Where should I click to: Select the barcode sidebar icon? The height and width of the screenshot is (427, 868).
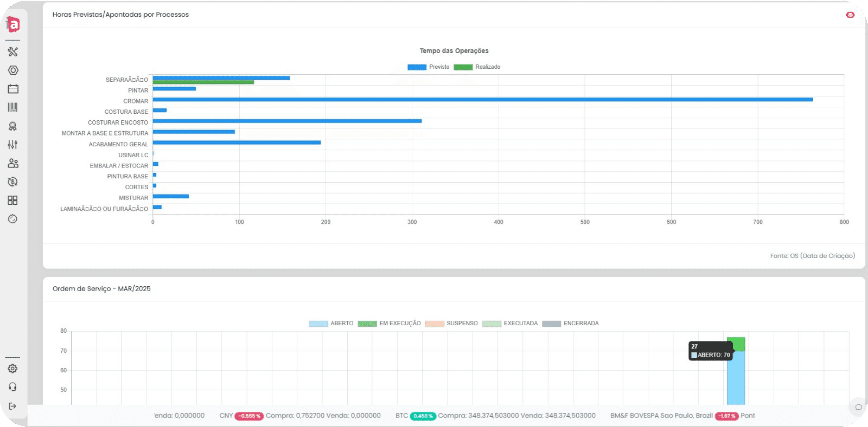point(13,107)
